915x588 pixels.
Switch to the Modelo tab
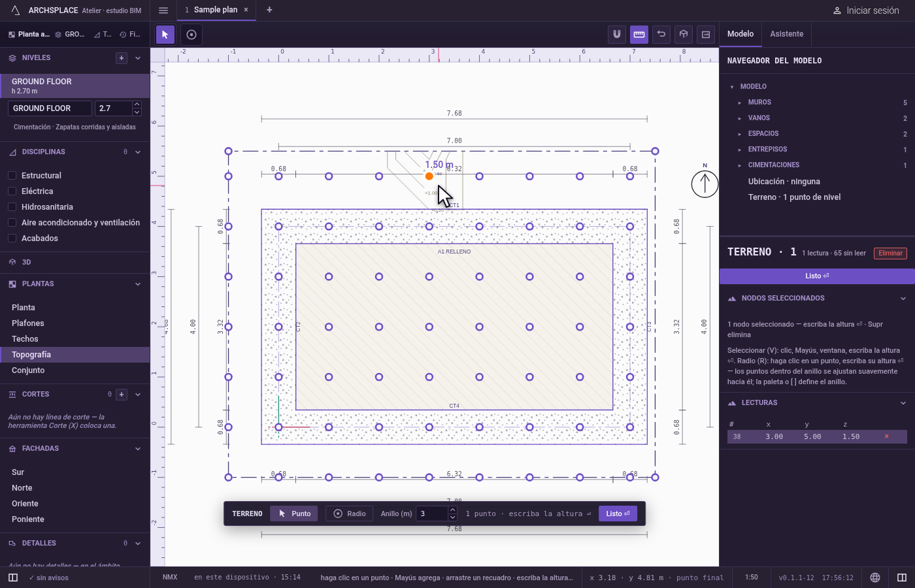pyautogui.click(x=740, y=34)
